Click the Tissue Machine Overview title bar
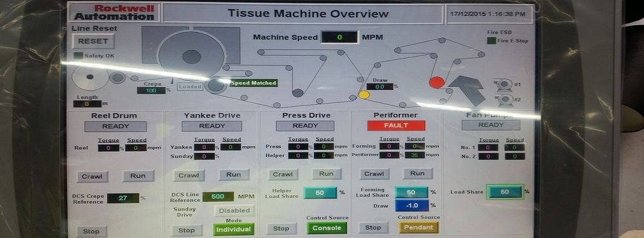 pyautogui.click(x=303, y=14)
